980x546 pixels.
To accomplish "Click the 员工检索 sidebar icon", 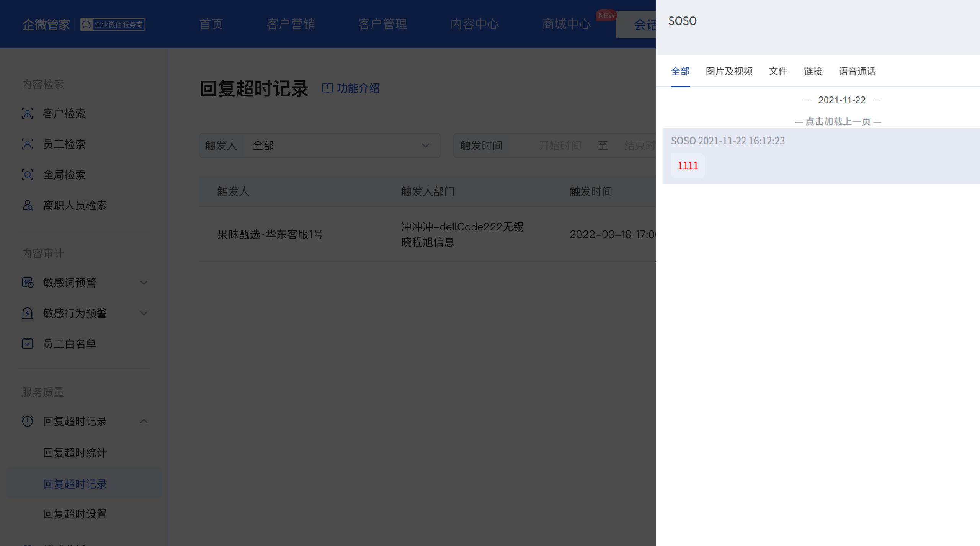I will pos(28,144).
